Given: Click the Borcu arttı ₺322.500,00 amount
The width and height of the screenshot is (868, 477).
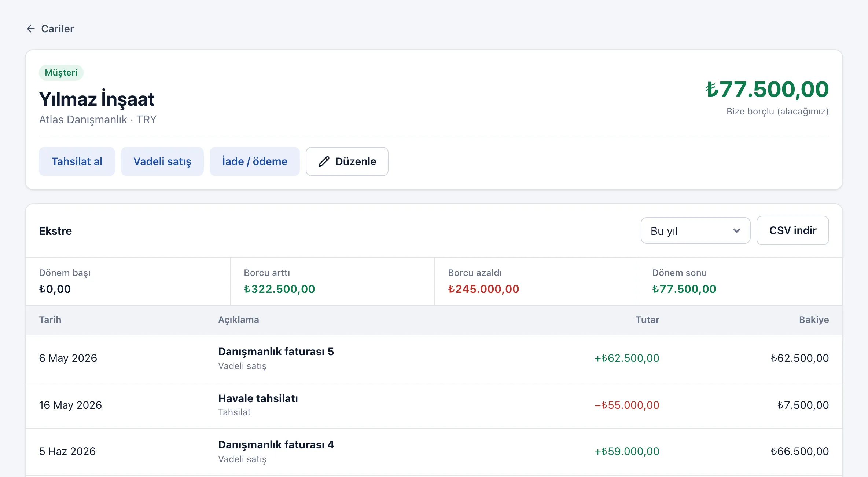Looking at the screenshot, I should click(279, 289).
